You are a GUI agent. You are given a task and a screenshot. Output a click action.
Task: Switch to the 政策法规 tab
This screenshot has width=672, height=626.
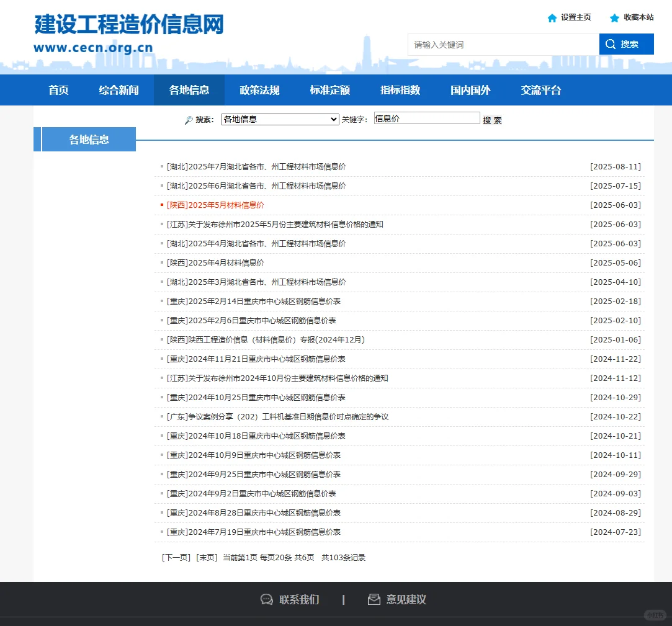click(x=259, y=90)
